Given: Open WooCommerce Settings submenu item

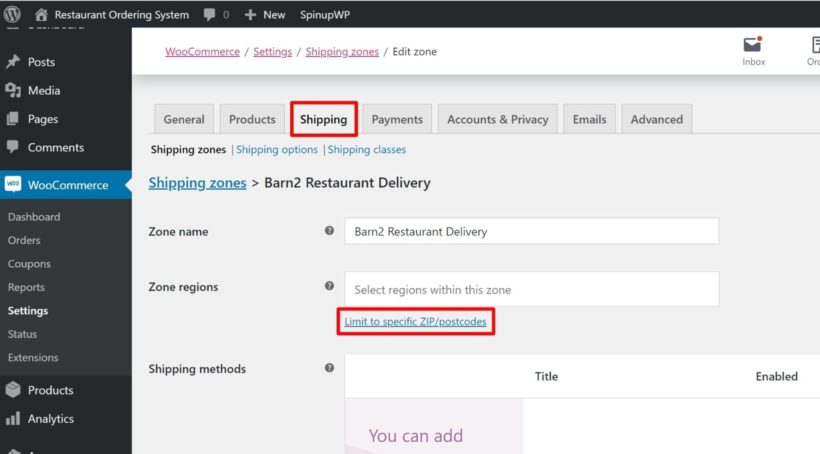Looking at the screenshot, I should pos(28,311).
